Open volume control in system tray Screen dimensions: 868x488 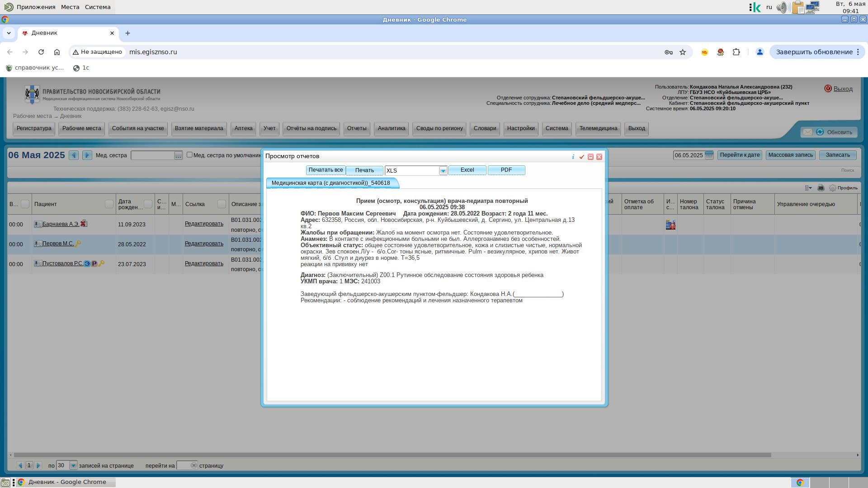coord(783,7)
